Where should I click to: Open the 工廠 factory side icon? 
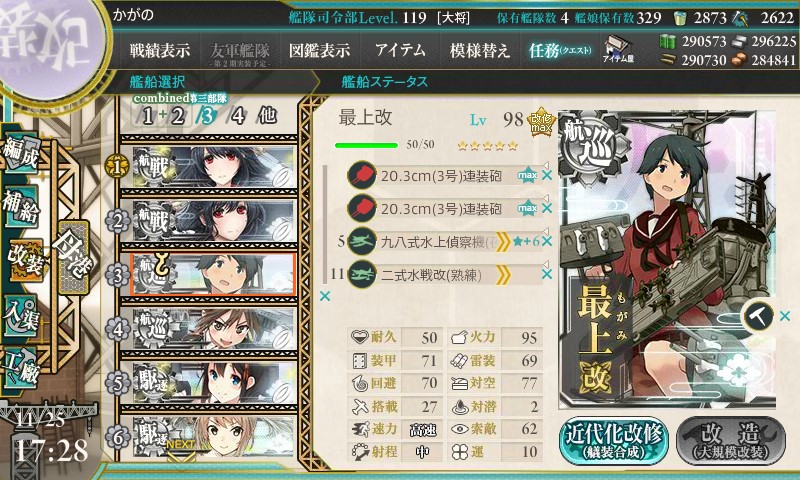21,368
